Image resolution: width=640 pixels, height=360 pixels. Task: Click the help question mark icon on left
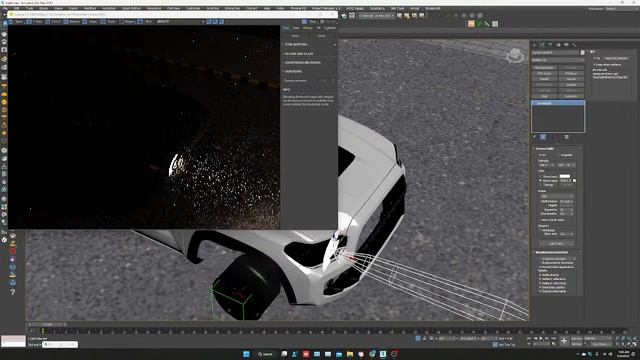[13, 292]
